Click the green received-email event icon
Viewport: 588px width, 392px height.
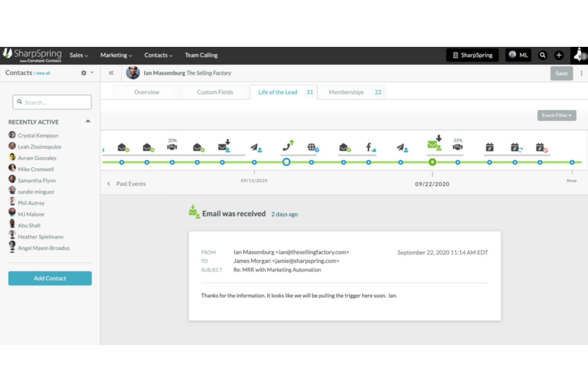click(434, 145)
